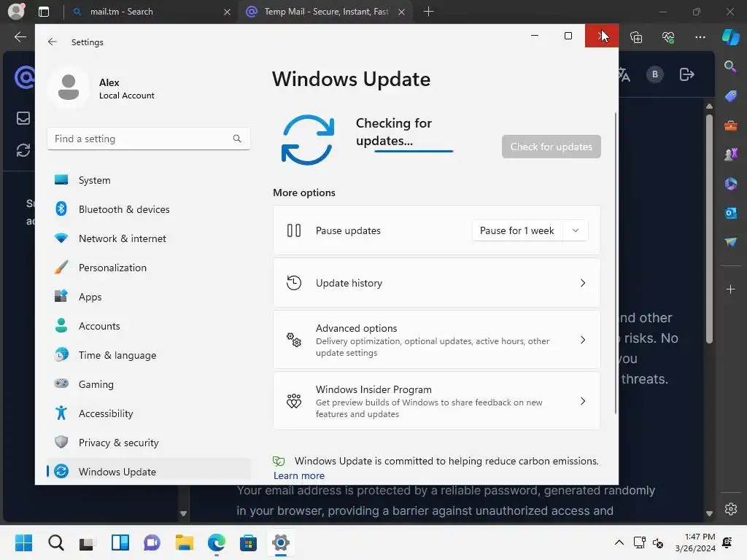Open Time & language settings

click(149, 355)
